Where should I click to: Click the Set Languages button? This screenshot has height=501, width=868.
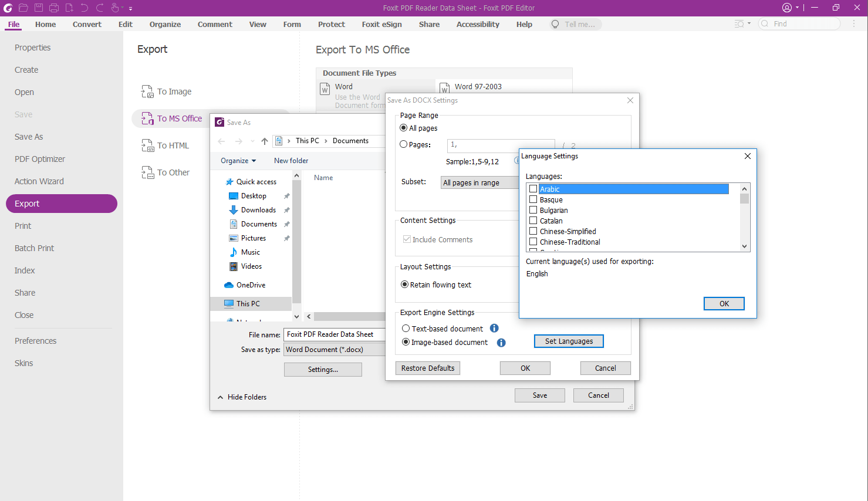[569, 341]
